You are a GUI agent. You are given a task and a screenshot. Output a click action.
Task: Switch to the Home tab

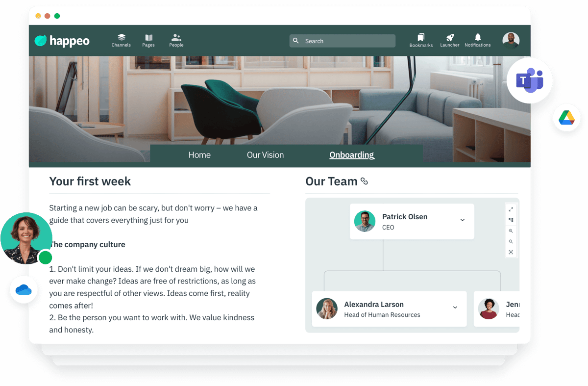199,155
